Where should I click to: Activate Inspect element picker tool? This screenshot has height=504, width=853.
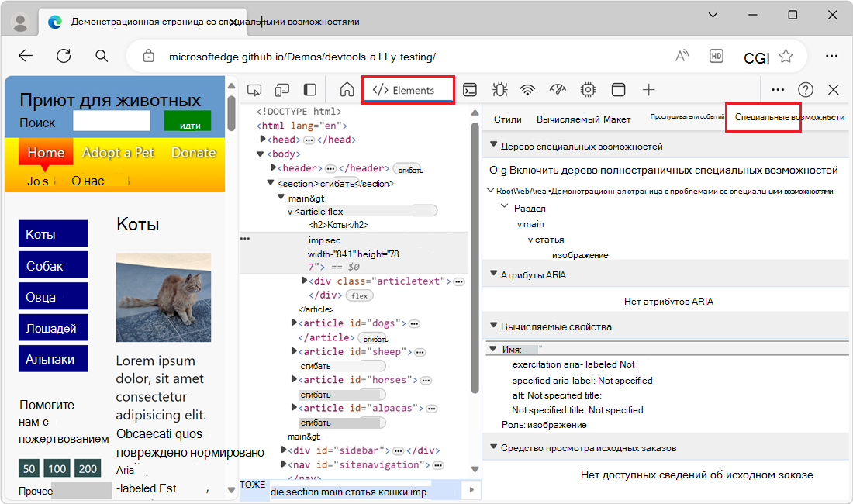(x=254, y=90)
